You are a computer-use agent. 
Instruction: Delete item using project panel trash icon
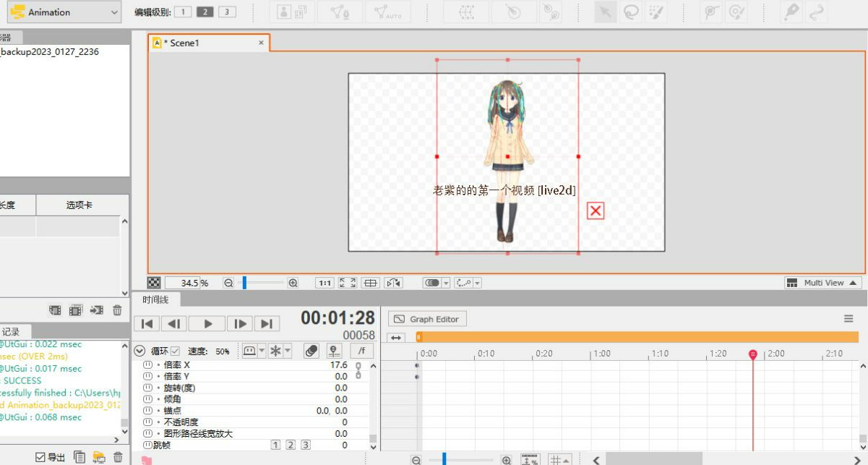[117, 310]
